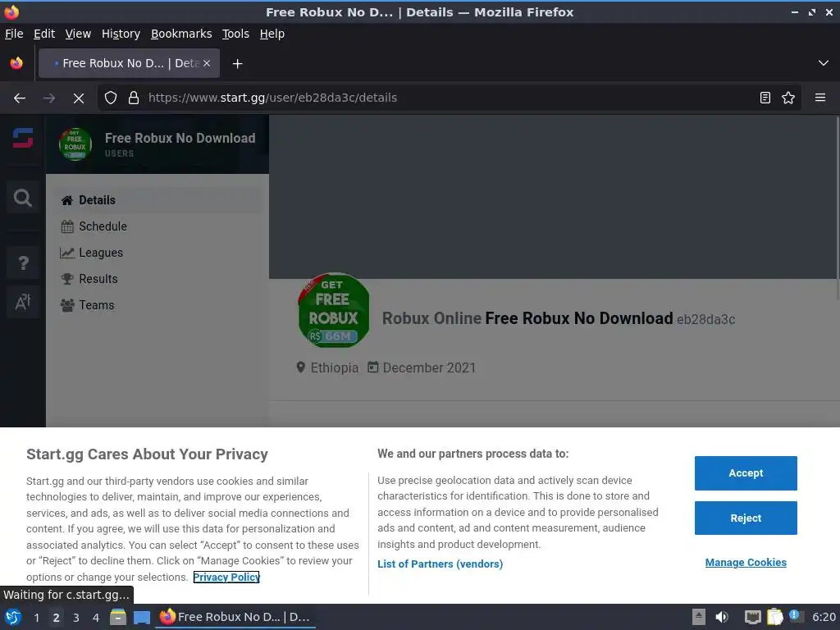Toggle reader view icon in address bar
Screen dimensions: 840x630
(x=765, y=98)
